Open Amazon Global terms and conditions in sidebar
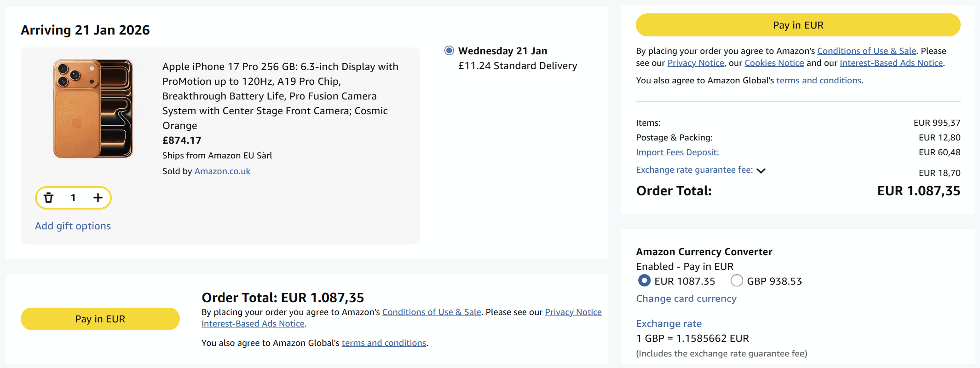The height and width of the screenshot is (368, 980). tap(819, 81)
